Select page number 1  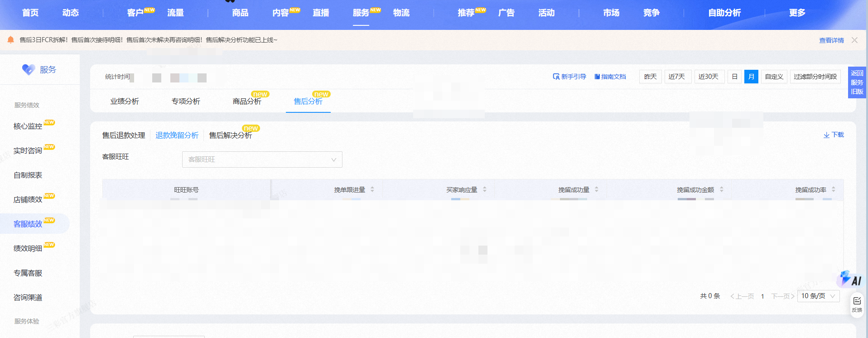762,296
